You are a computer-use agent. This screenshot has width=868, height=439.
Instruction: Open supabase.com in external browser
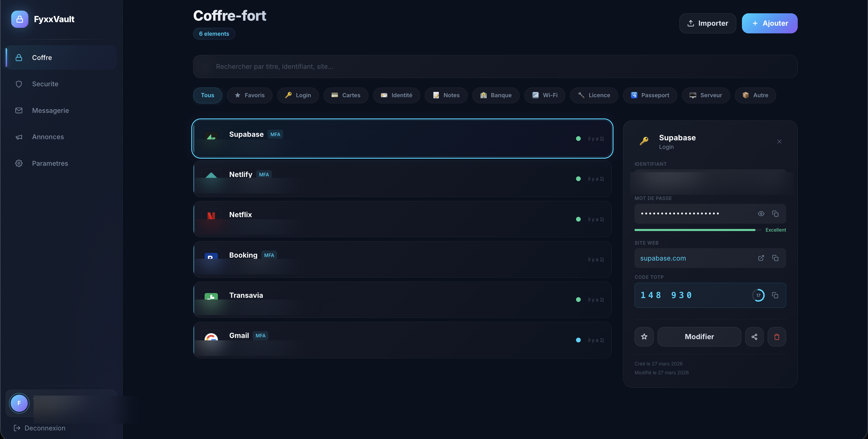(x=761, y=258)
